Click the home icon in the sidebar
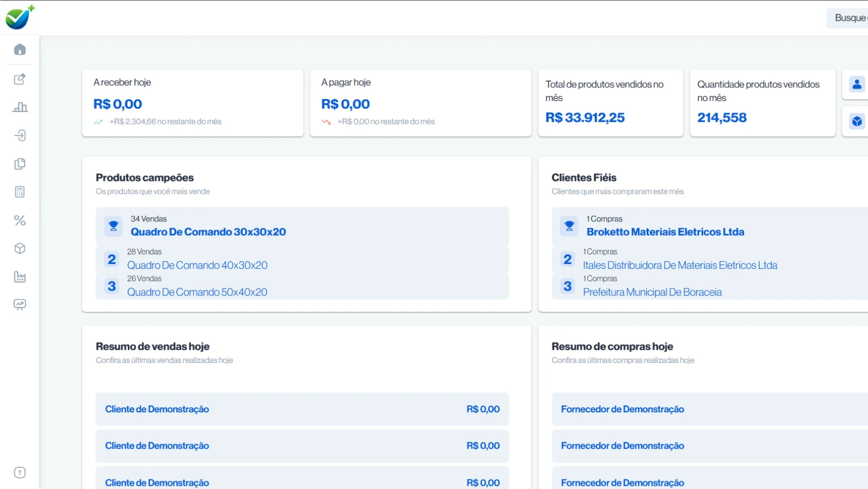Image resolution: width=868 pixels, height=489 pixels. [20, 49]
